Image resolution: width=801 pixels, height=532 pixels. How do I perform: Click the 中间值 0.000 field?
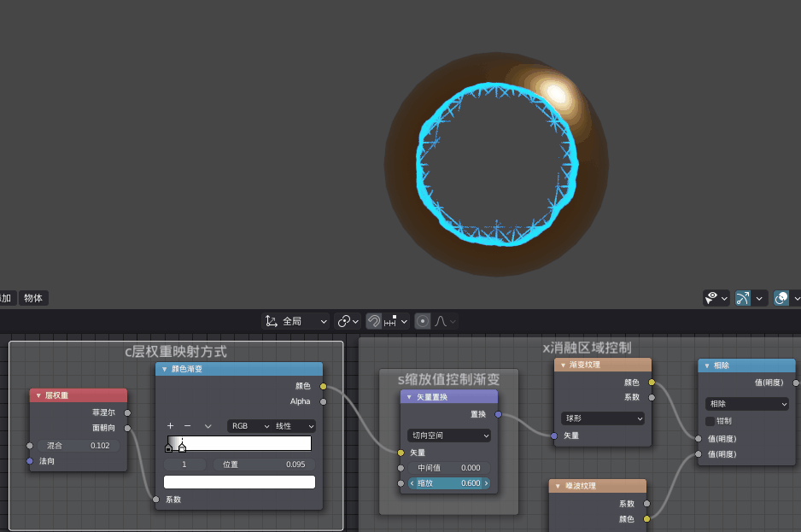click(449, 468)
